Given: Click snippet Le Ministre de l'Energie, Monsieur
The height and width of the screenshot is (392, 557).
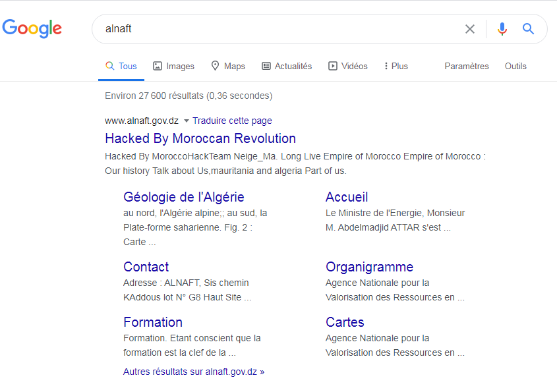Looking at the screenshot, I should click(395, 213).
